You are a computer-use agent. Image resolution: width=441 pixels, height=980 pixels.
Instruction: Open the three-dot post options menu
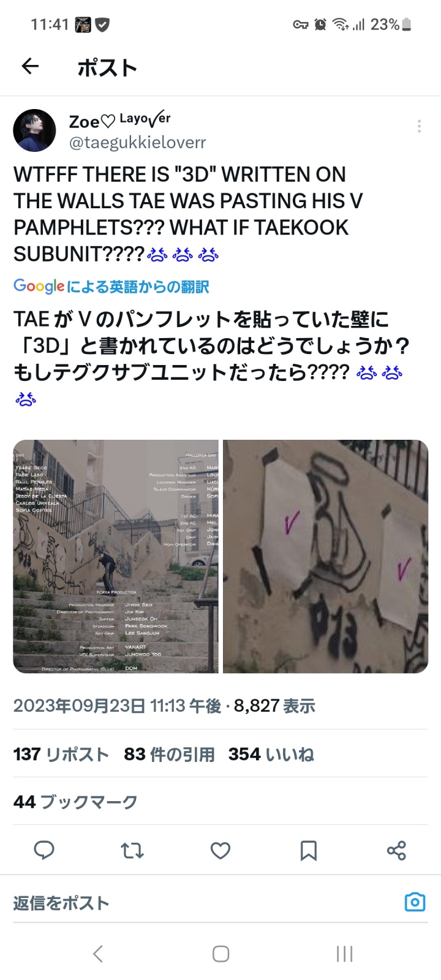pos(419,126)
